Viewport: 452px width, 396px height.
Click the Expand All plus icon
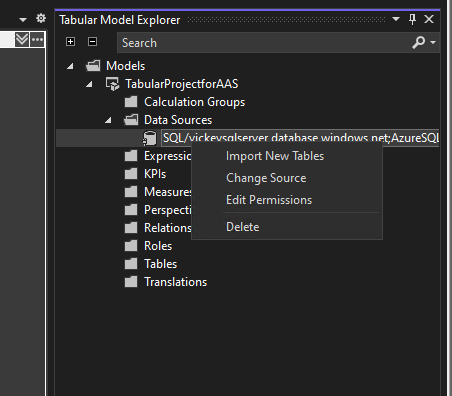(x=70, y=42)
